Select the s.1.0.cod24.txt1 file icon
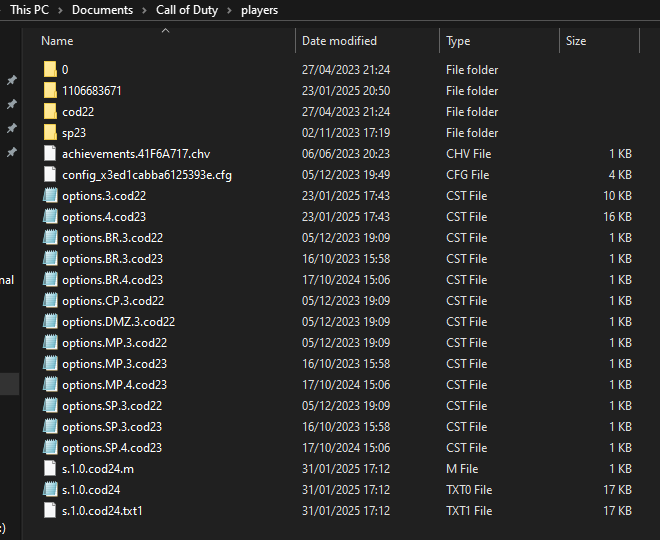This screenshot has height=540, width=660. 50,511
